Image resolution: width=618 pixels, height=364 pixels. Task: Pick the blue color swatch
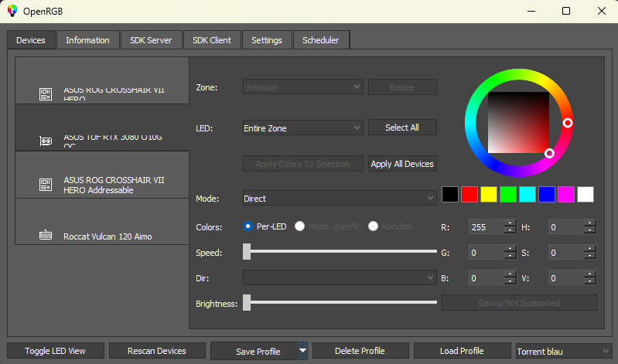click(x=547, y=194)
